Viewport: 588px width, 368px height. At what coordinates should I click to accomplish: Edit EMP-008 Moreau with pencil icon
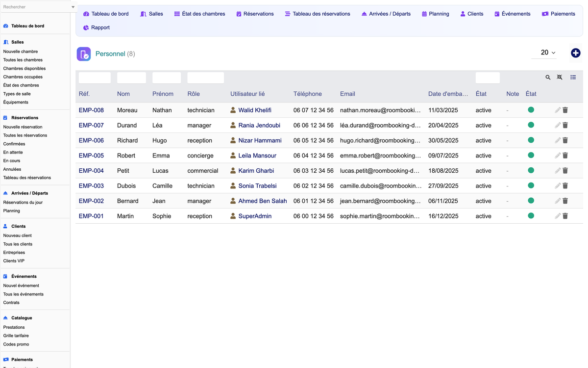558,110
